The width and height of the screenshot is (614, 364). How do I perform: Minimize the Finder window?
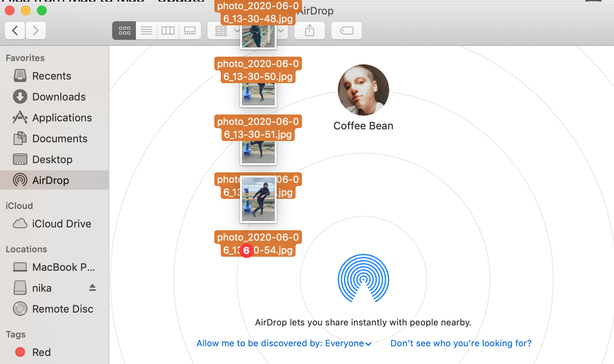click(26, 10)
